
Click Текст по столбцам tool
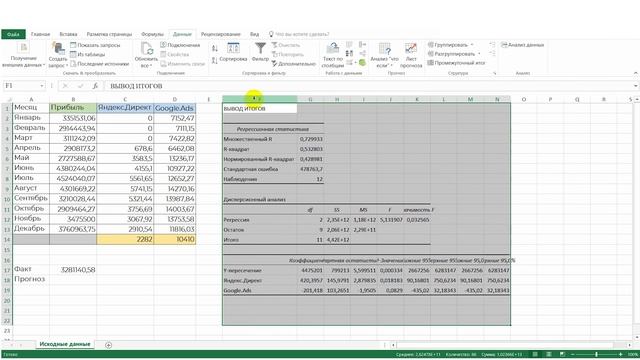(333, 55)
